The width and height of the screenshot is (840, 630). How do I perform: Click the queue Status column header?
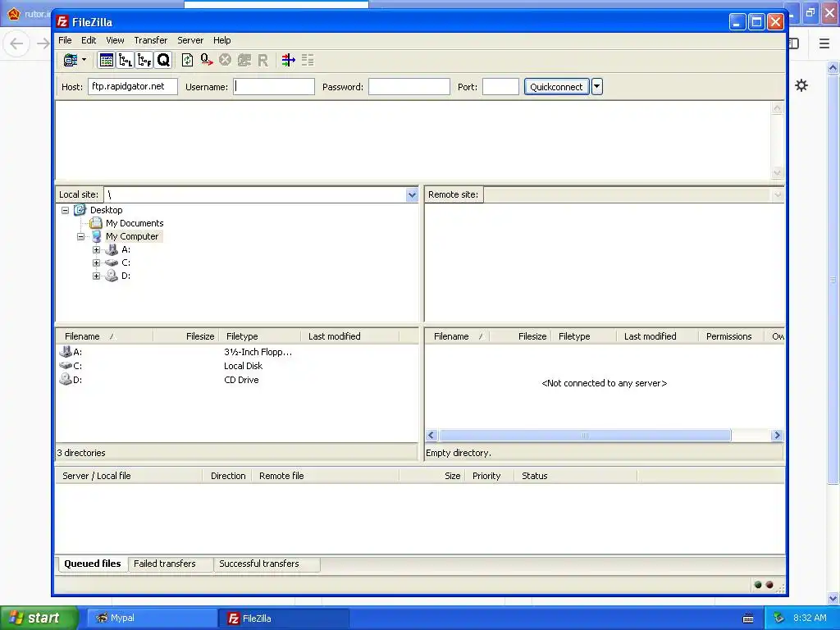[575, 476]
